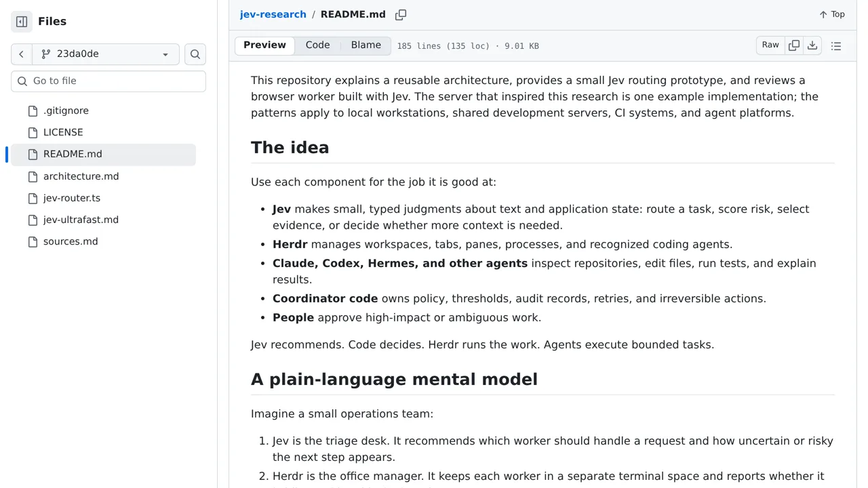Open the 23da0de branch selector dropdown

point(106,54)
